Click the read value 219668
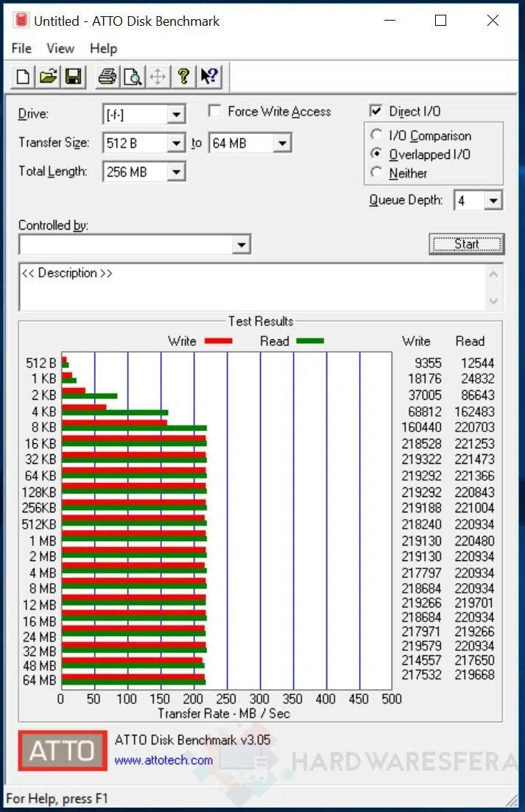This screenshot has width=525, height=812. [x=474, y=675]
